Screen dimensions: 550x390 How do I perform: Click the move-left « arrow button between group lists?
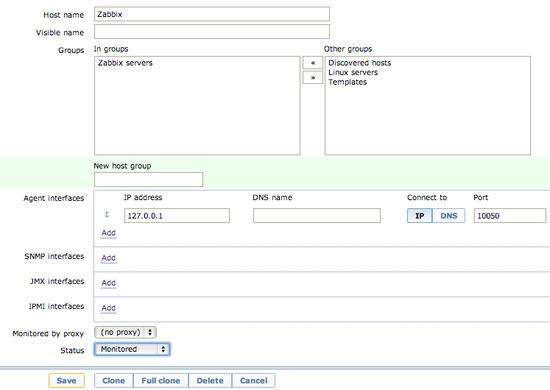click(x=313, y=63)
